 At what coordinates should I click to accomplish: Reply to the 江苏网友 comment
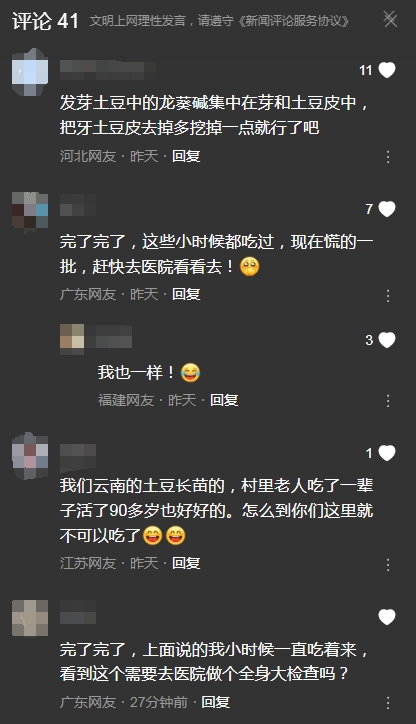pyautogui.click(x=186, y=563)
